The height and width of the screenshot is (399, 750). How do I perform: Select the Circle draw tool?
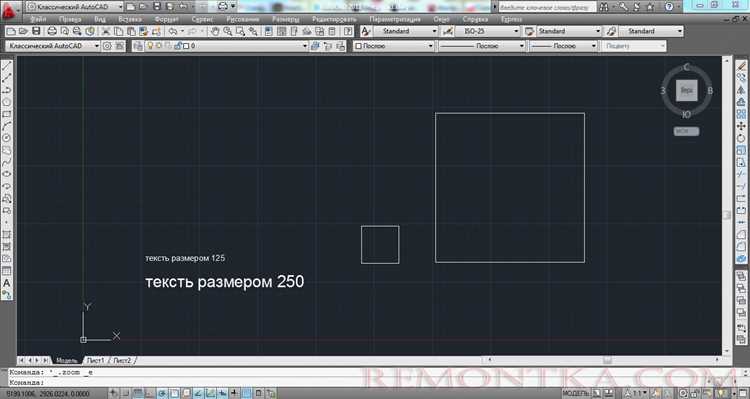[x=7, y=138]
